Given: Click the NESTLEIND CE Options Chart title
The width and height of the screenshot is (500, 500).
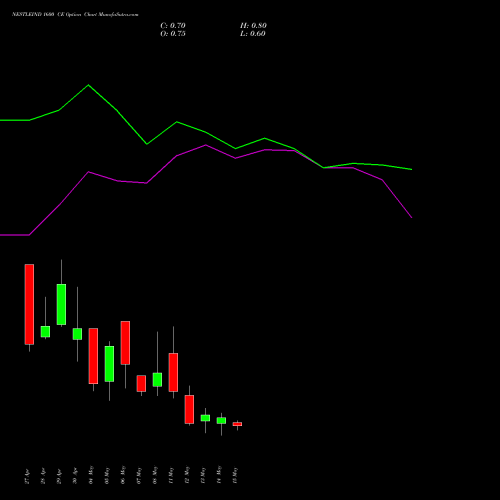Looking at the screenshot, I should tap(75, 15).
